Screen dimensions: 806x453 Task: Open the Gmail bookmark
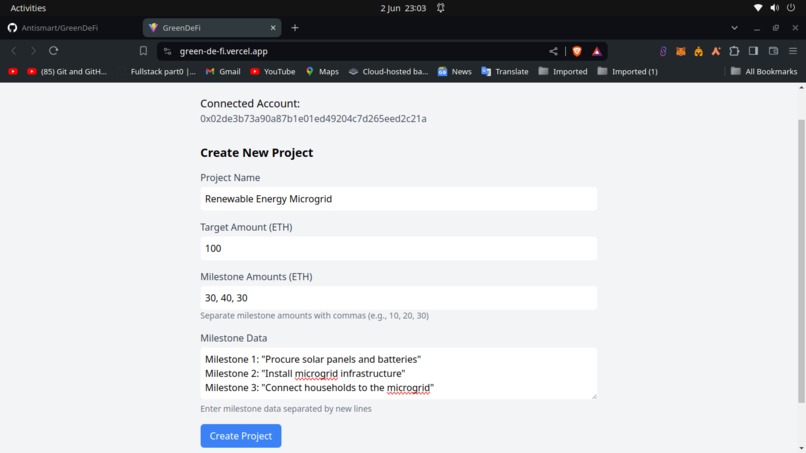click(x=223, y=71)
